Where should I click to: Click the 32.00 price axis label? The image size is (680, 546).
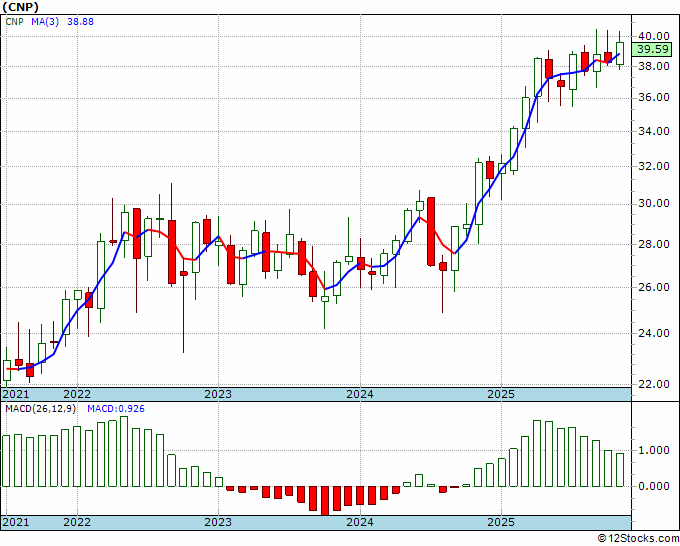click(x=654, y=166)
